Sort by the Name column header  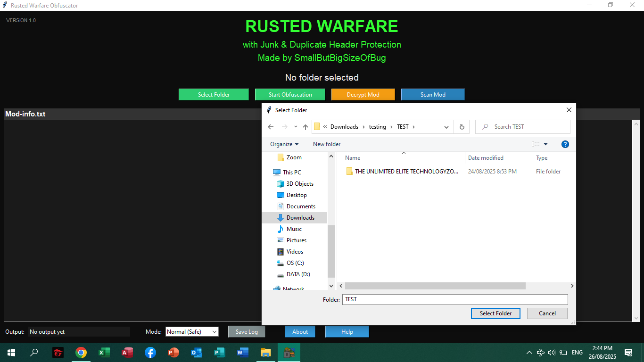pos(353,158)
